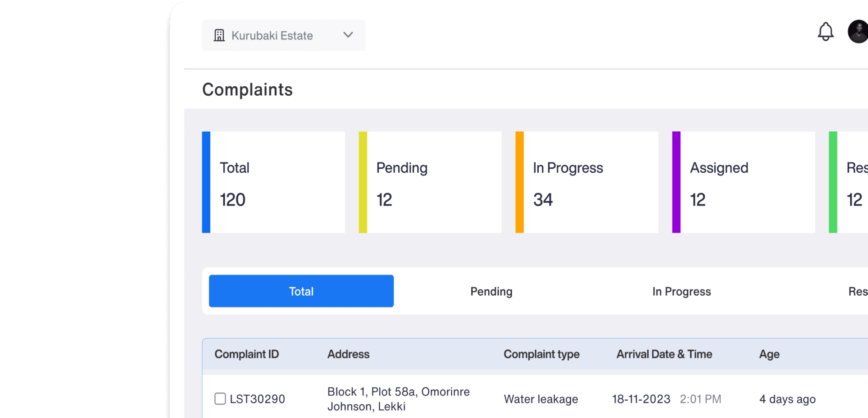Sort by the Complaint ID column header
This screenshot has height=418, width=868.
tap(247, 354)
